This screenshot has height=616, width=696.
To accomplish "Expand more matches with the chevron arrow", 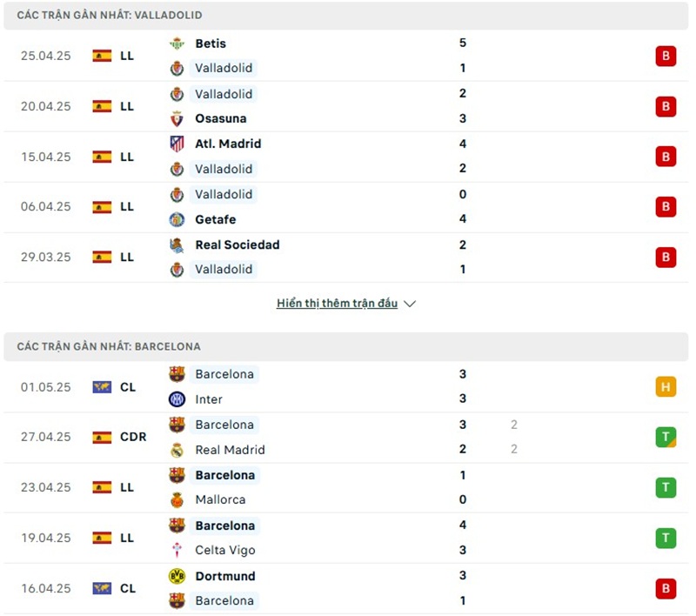I will coord(411,304).
